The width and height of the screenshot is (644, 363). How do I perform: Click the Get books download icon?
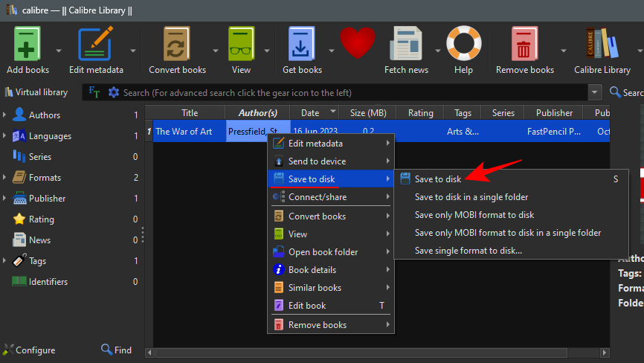pyautogui.click(x=302, y=46)
